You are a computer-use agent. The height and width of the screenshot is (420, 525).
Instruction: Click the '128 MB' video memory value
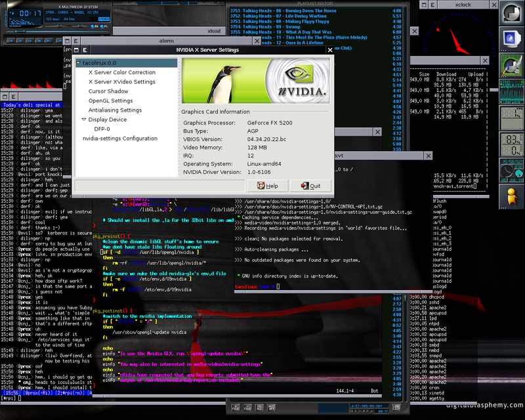(x=257, y=148)
